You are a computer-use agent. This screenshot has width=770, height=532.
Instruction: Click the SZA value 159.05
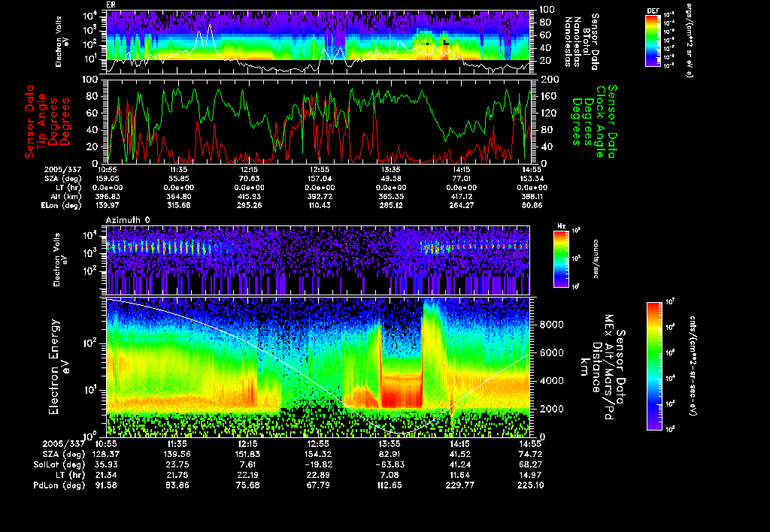108,179
